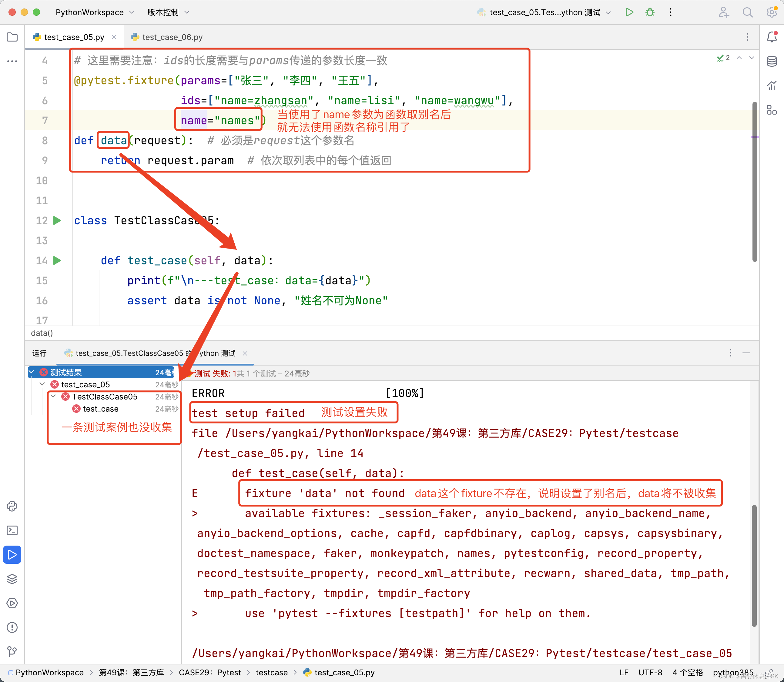Open the Services tool window

(x=12, y=603)
